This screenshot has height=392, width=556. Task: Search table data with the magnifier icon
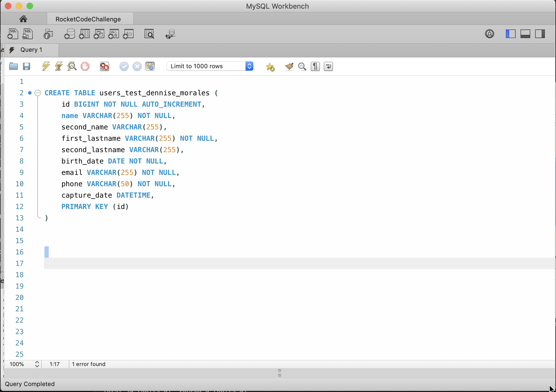[x=149, y=34]
